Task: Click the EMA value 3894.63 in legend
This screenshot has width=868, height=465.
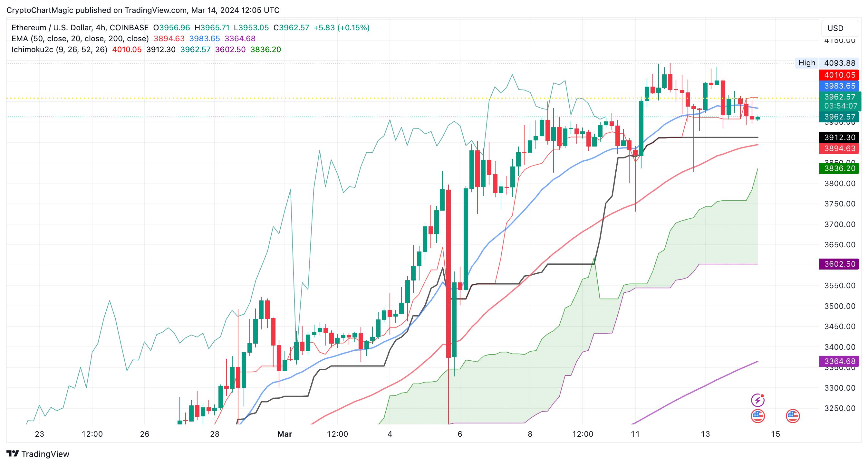Action: 169,39
